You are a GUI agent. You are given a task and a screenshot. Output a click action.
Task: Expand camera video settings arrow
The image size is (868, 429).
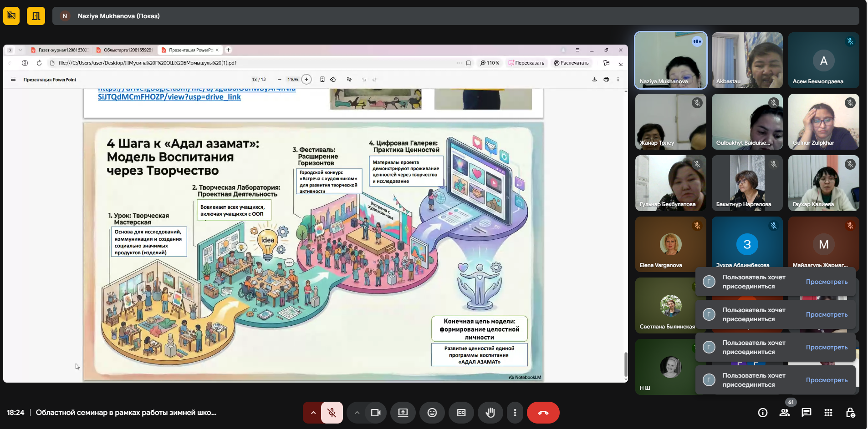click(x=357, y=413)
